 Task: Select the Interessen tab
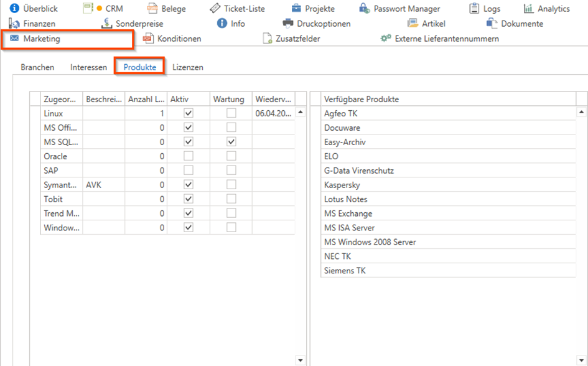(x=88, y=67)
